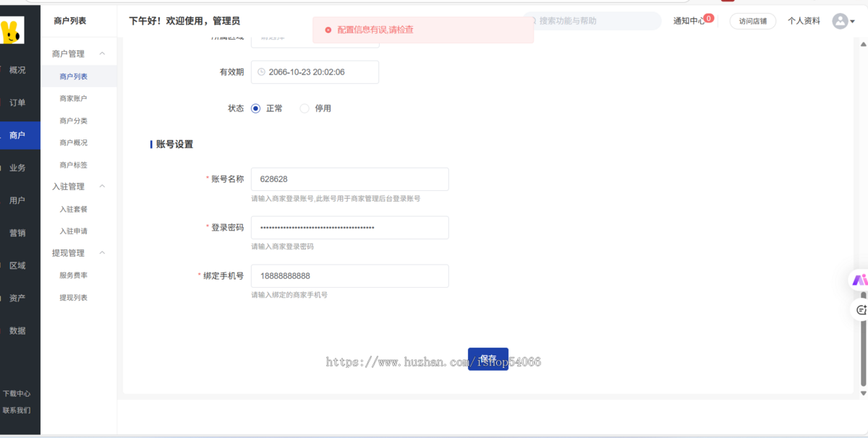Expand the 入驻管理 menu group
This screenshot has height=438, width=868.
69,186
